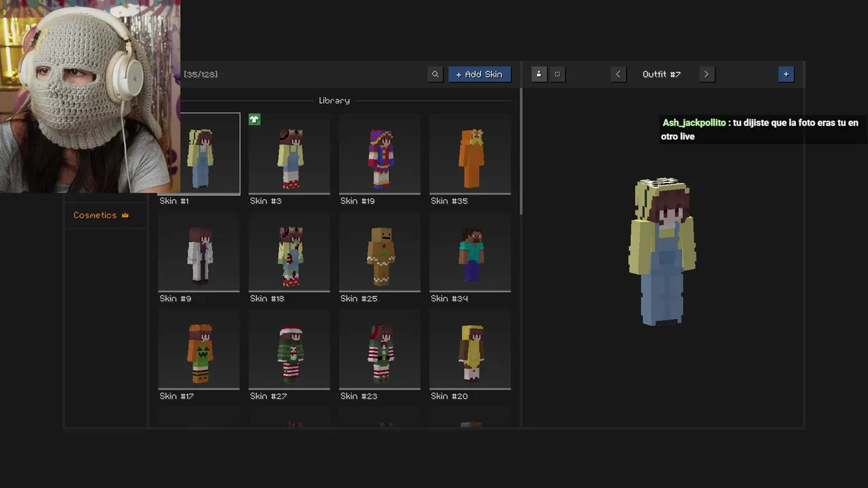This screenshot has height=488, width=868.
Task: Click the Outfit #7 title
Action: click(x=661, y=75)
